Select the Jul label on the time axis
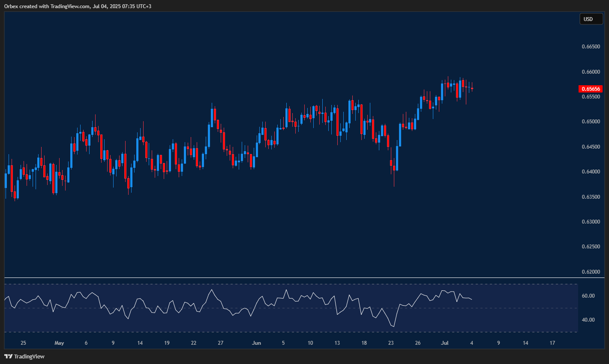609x364 pixels. (x=444, y=343)
